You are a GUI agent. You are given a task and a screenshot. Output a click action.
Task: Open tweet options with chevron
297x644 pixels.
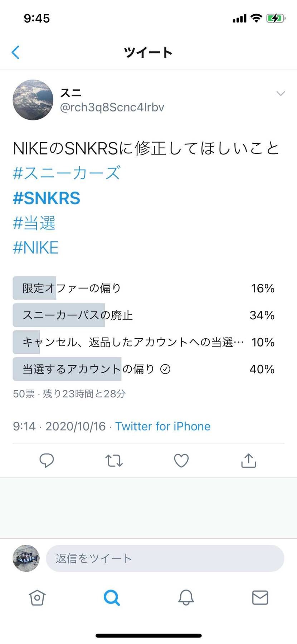click(281, 94)
